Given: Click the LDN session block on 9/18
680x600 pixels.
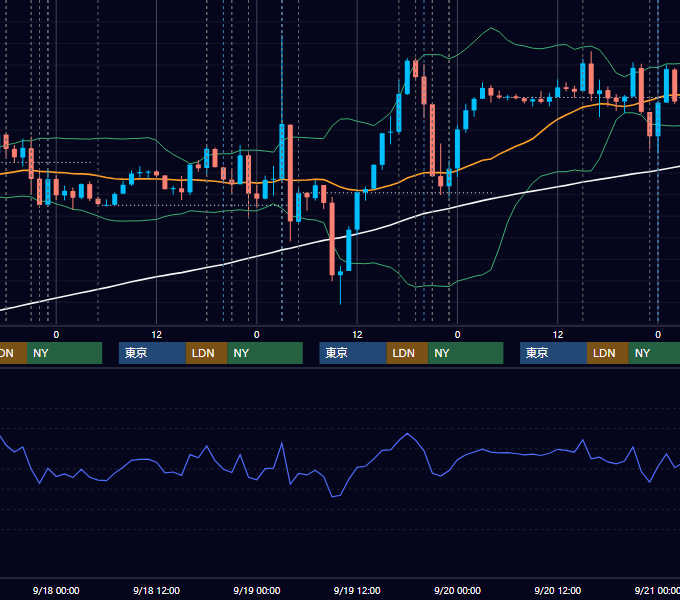Looking at the screenshot, I should 206,353.
